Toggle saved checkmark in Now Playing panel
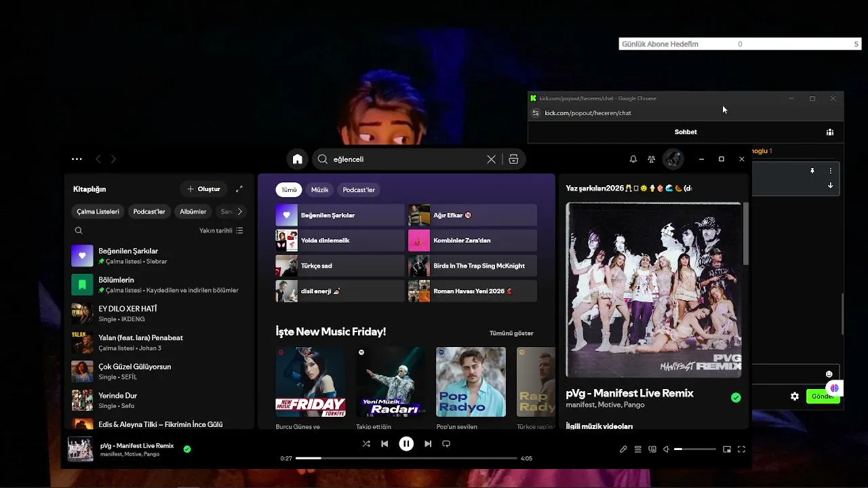Screen dimensions: 868x488 [736, 398]
